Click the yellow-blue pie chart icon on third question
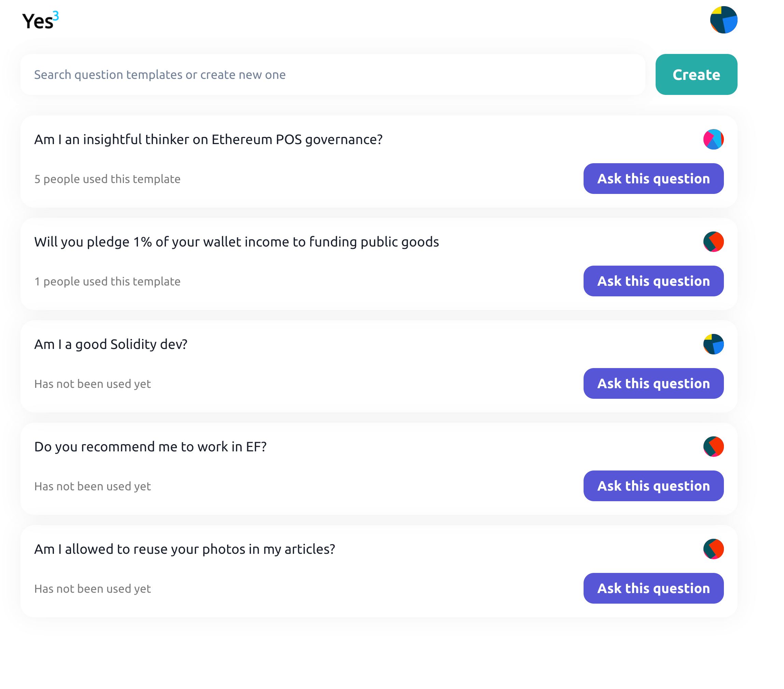Image resolution: width=784 pixels, height=689 pixels. pos(713,344)
